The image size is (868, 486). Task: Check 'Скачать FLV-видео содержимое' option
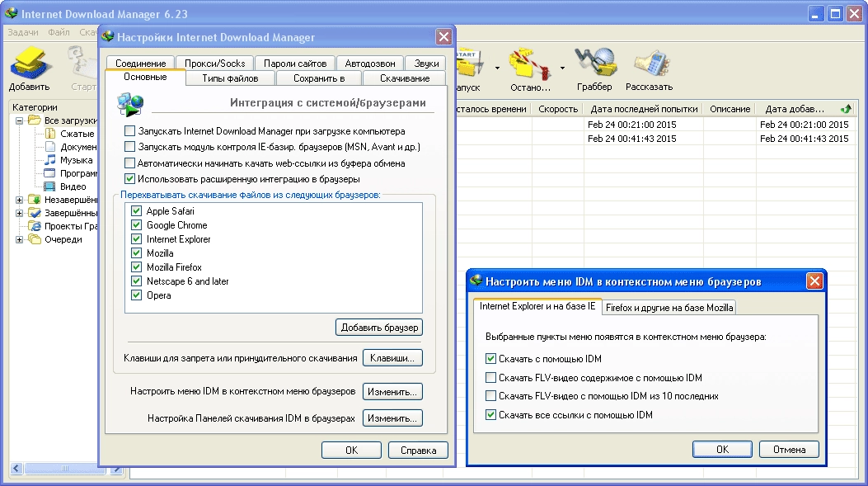[x=490, y=377]
